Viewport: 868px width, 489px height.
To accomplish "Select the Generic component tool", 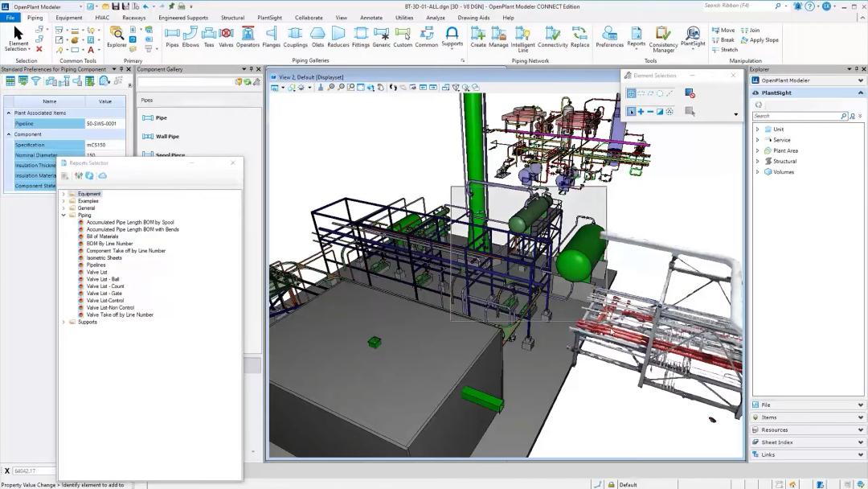I will [381, 37].
